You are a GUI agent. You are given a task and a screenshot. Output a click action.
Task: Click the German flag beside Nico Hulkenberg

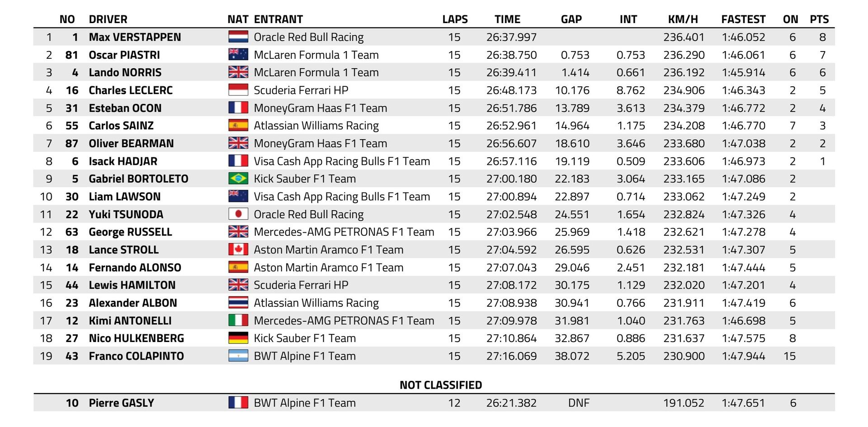[x=238, y=338]
